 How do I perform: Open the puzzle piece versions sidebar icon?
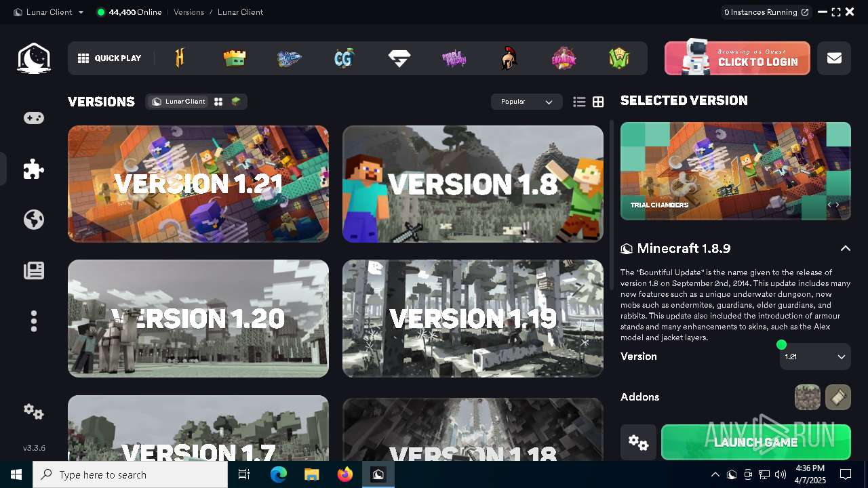34,169
